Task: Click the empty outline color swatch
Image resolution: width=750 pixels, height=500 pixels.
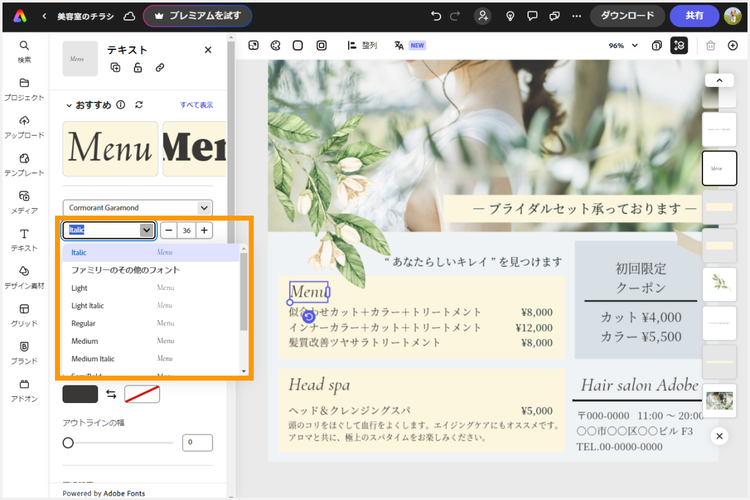Action: coord(142,394)
